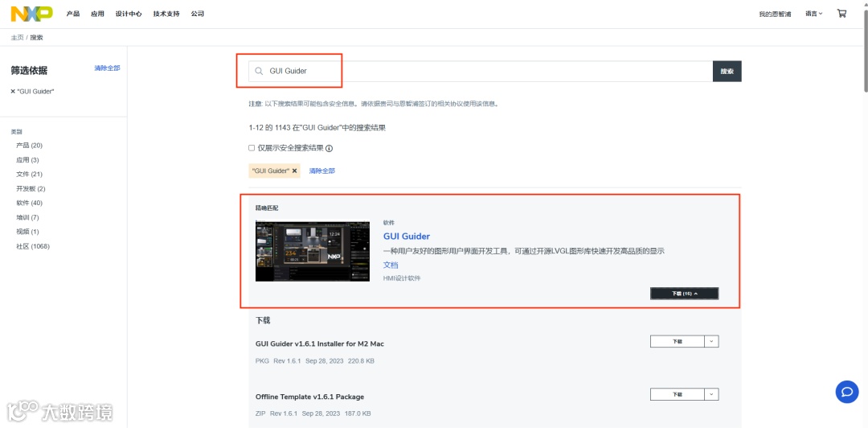Image resolution: width=868 pixels, height=428 pixels.
Task: Click 清除全部 next to filter chip
Action: pos(321,171)
